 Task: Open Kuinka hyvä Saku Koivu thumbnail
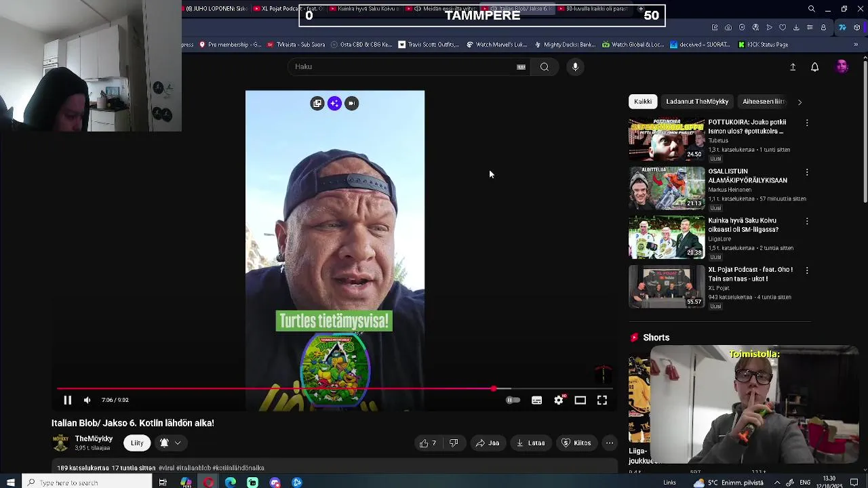[667, 238]
